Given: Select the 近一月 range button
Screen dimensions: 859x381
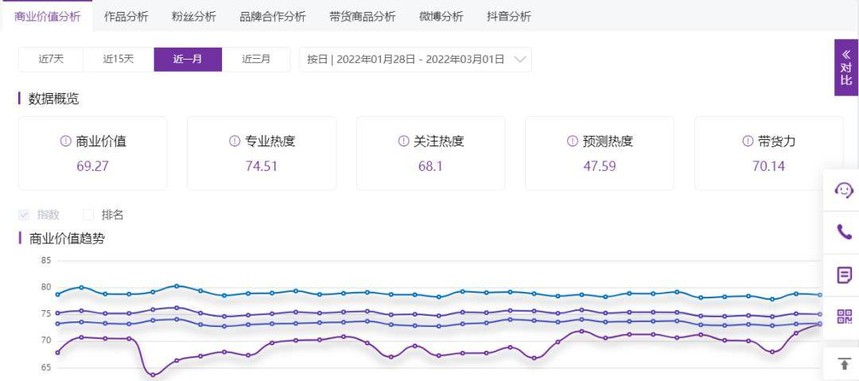Looking at the screenshot, I should click(x=188, y=59).
